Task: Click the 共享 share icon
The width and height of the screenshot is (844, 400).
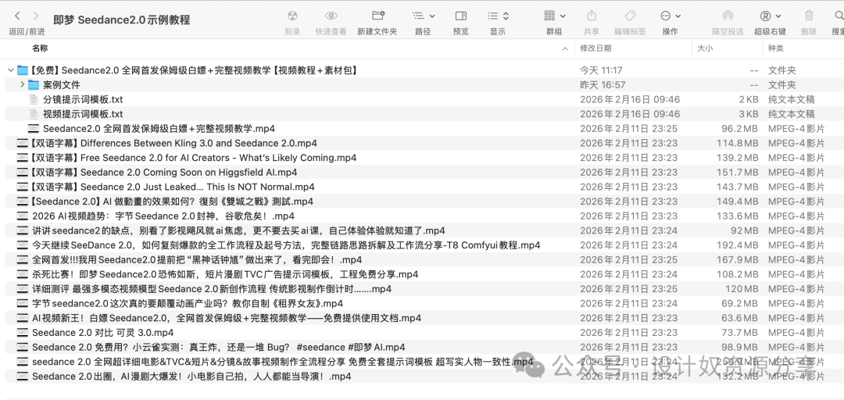Action: 592,16
